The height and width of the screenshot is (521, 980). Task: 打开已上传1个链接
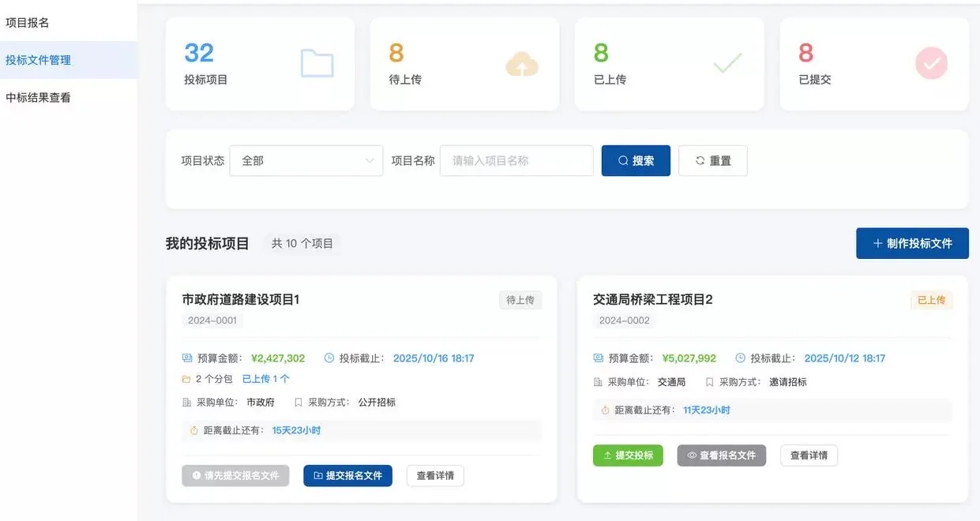pos(265,377)
